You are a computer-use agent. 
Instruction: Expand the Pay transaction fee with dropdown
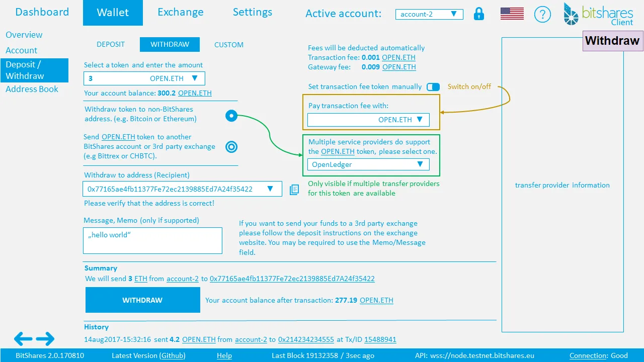(368, 120)
